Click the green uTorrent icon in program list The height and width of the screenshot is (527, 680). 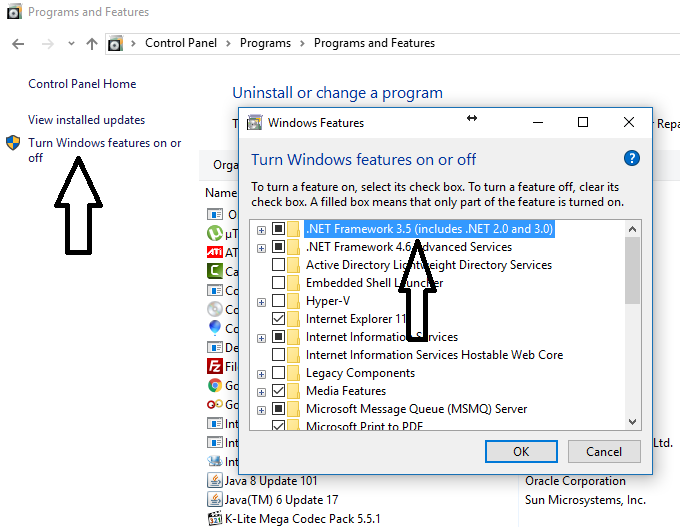pyautogui.click(x=215, y=233)
